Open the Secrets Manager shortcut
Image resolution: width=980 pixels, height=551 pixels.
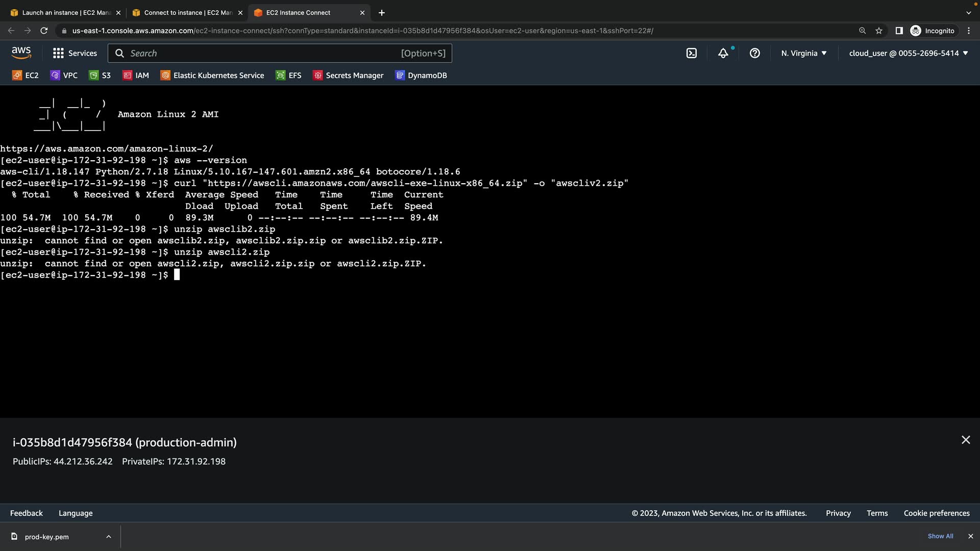(348, 76)
